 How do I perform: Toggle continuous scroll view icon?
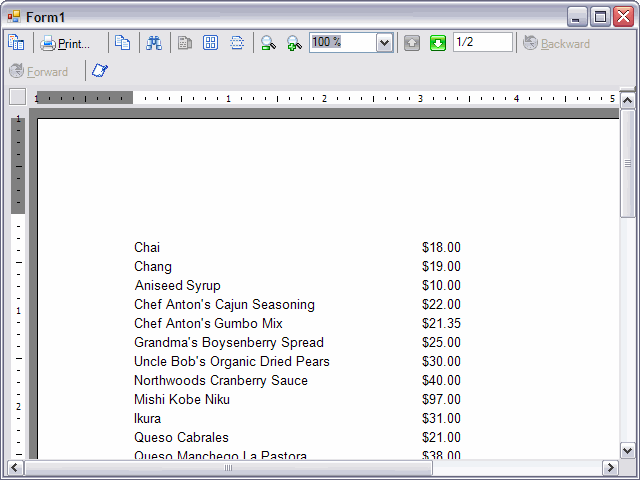pyautogui.click(x=237, y=43)
